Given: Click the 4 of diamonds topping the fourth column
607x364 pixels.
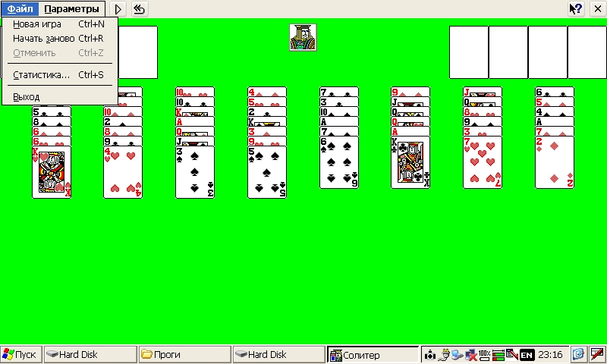Looking at the screenshot, I should point(267,92).
